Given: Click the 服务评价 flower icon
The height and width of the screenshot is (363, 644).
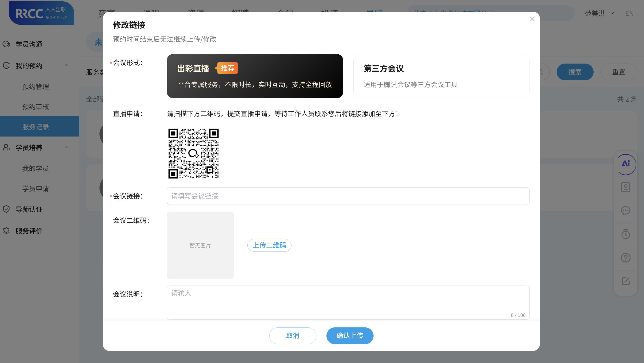Looking at the screenshot, I should pyautogui.click(x=6, y=231).
